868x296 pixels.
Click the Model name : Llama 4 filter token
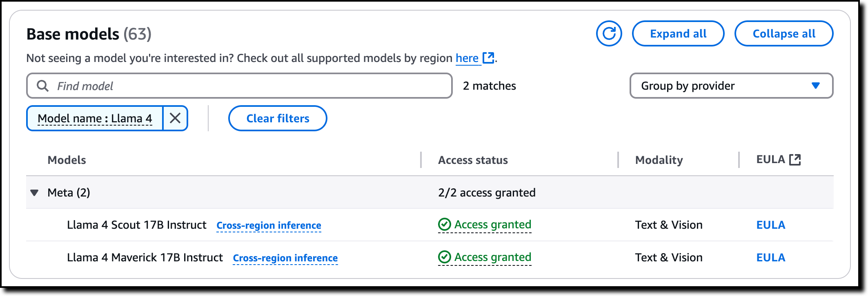click(95, 118)
